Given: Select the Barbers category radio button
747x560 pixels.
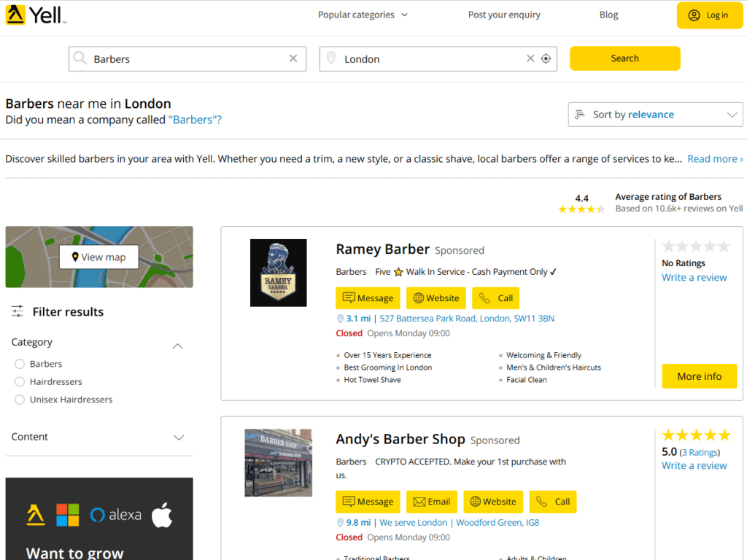Looking at the screenshot, I should coord(20,364).
